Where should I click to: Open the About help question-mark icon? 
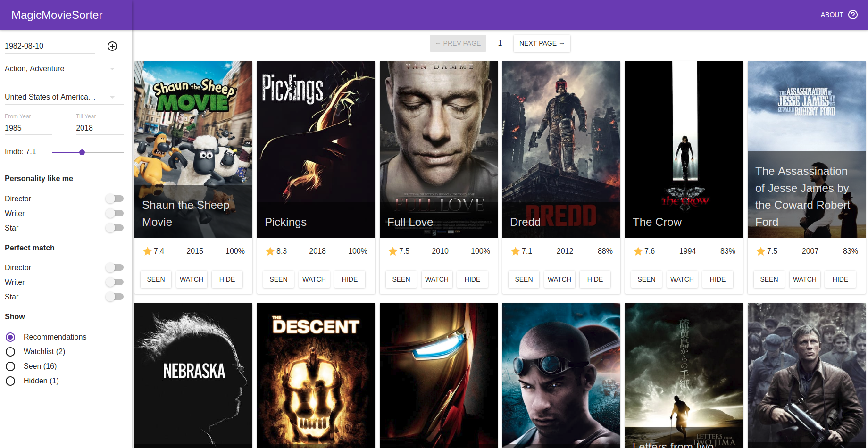(x=853, y=15)
